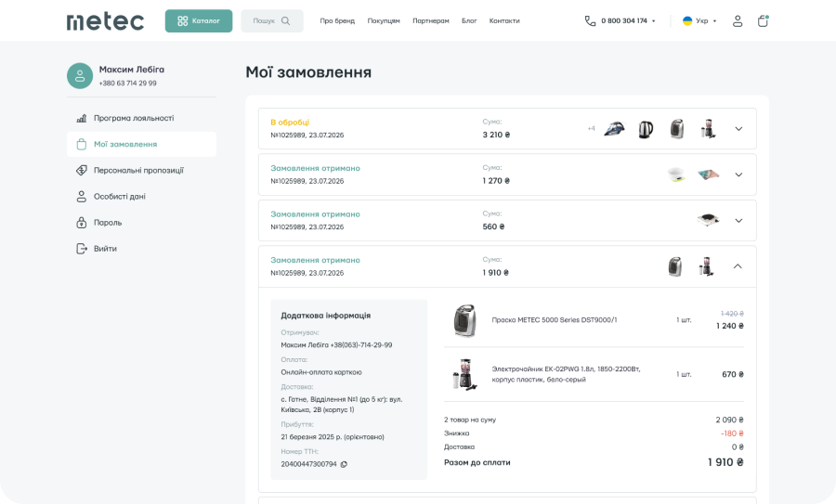Open the shopping cart icon
This screenshot has height=504, width=836.
coord(763,20)
